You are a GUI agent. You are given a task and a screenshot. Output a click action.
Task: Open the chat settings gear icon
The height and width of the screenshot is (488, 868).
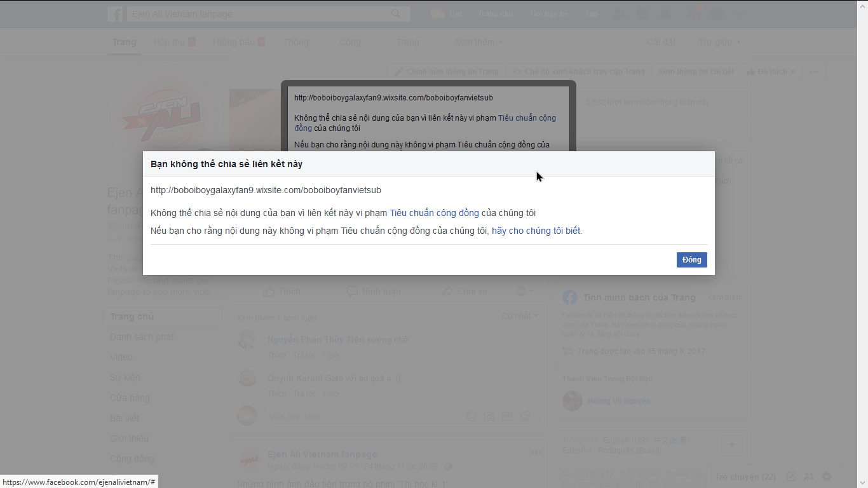[x=827, y=477]
